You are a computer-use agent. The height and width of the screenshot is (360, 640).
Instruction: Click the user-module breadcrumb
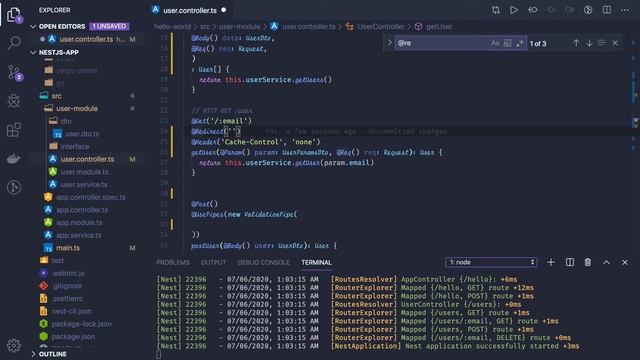[240, 27]
